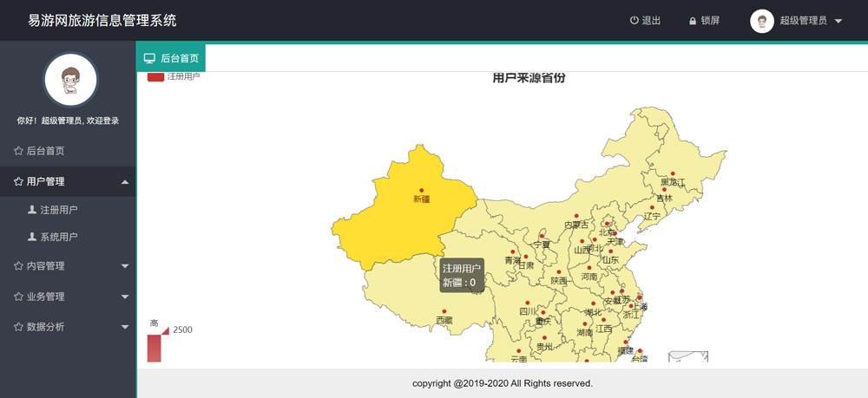Click the copyright footer text
Image resolution: width=868 pixels, height=398 pixels.
click(x=503, y=383)
